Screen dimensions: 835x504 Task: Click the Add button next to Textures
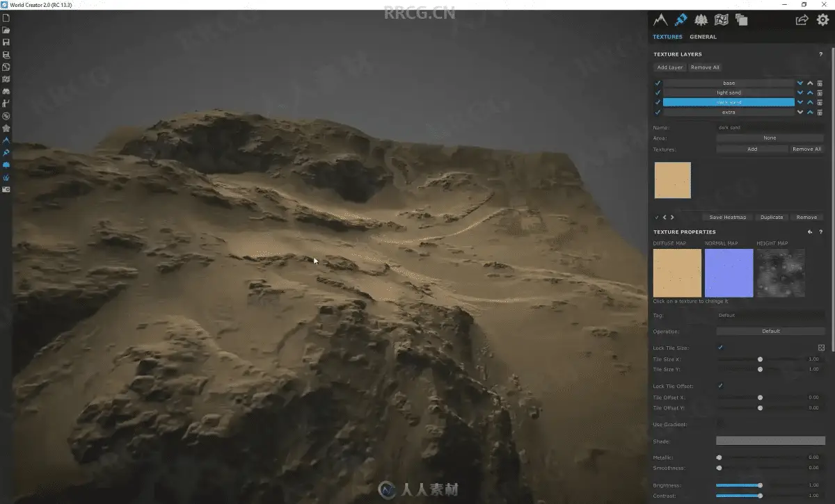coord(752,149)
